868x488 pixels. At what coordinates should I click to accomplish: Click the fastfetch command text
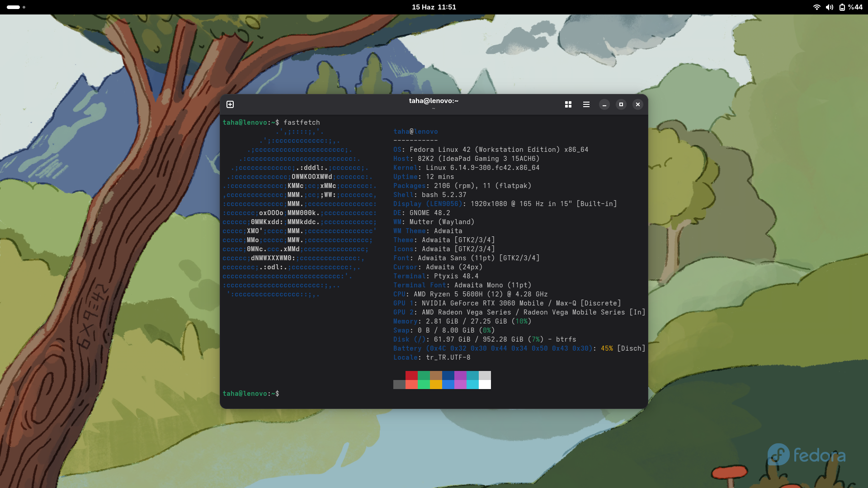pyautogui.click(x=302, y=122)
